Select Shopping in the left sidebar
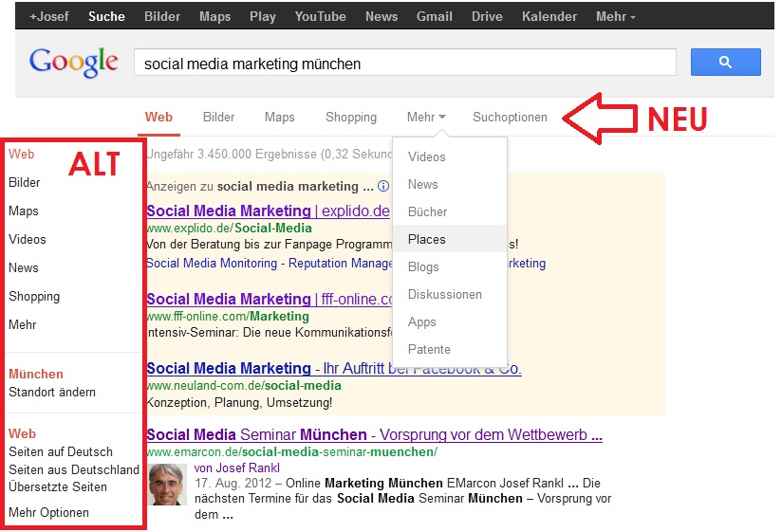 click(34, 297)
